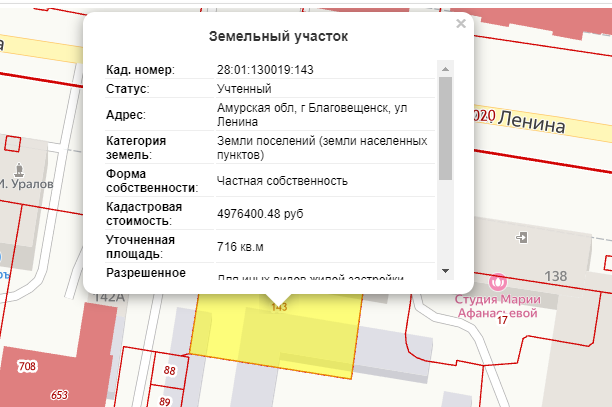Click the И. Уралов monument icon
The height and width of the screenshot is (407, 612).
tap(20, 167)
